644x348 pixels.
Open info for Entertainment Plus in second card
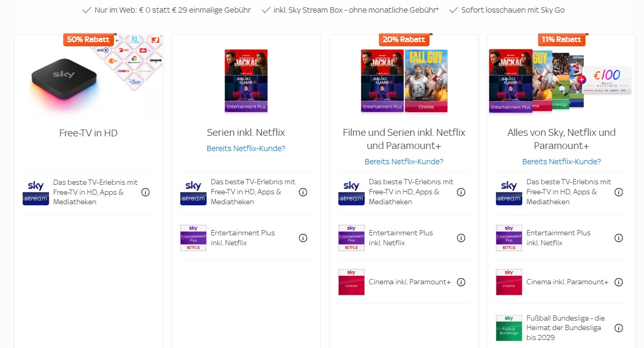pos(303,238)
